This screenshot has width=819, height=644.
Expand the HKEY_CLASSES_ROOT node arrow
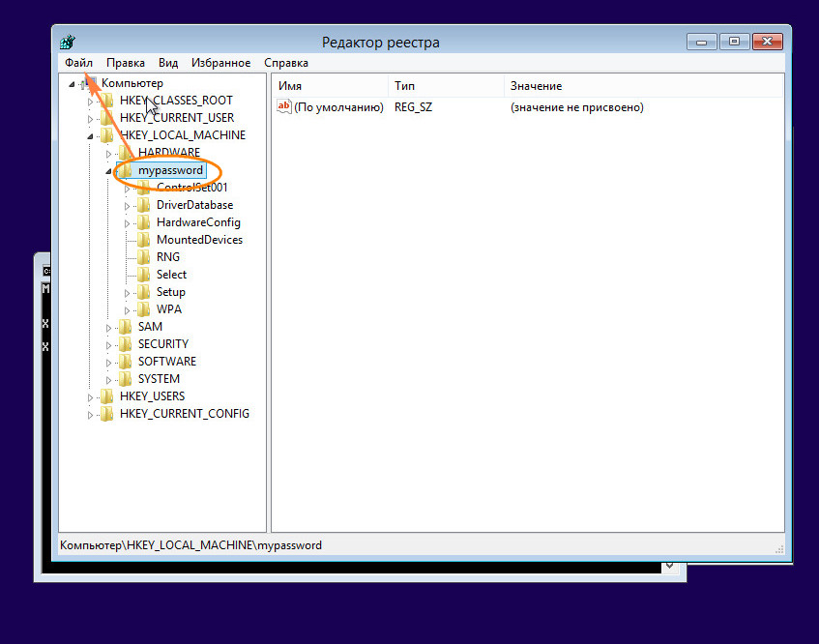(x=90, y=102)
